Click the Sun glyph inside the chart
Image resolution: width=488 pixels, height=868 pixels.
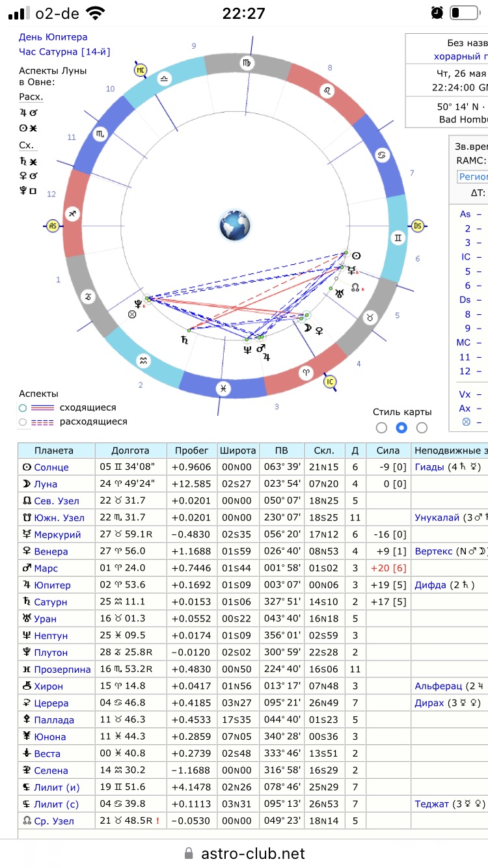[x=356, y=256]
